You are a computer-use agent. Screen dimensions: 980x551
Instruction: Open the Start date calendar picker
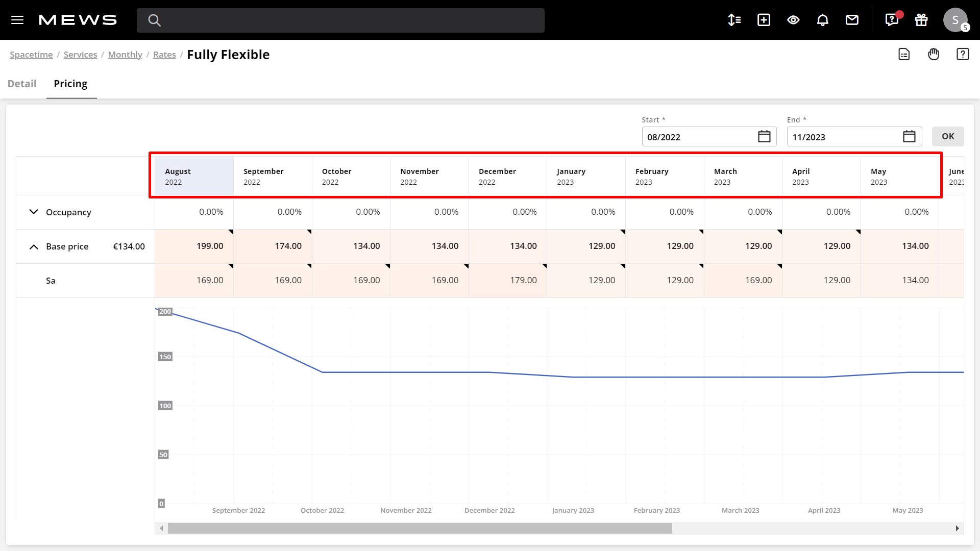764,136
